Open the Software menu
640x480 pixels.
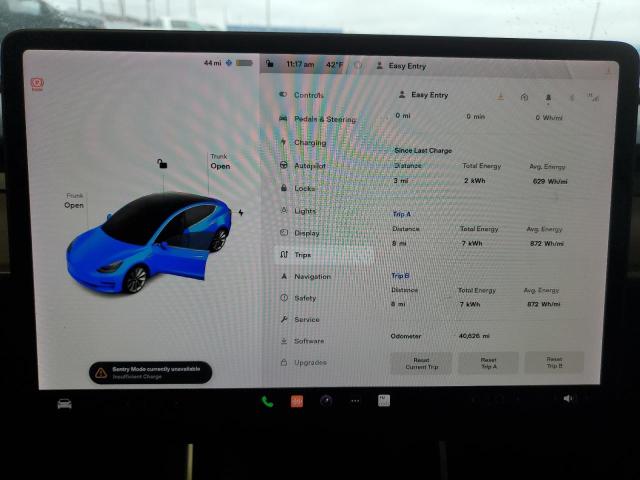click(x=302, y=341)
